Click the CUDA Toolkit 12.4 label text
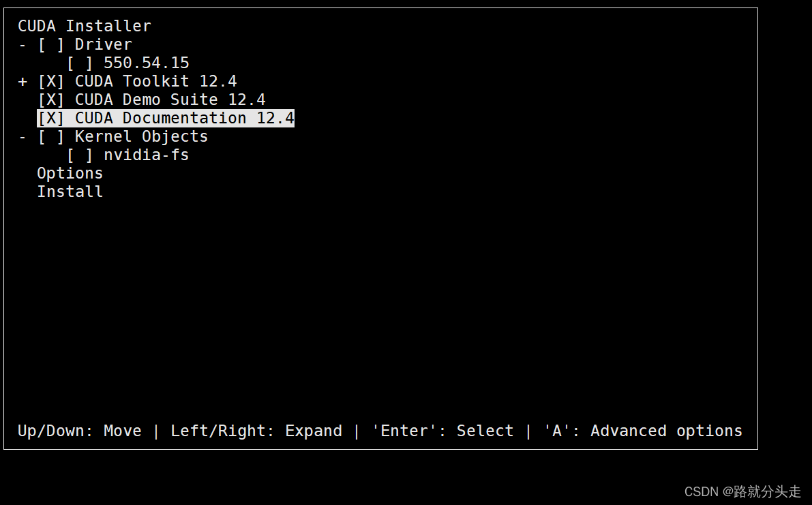Screen dimensions: 812x505 [155, 82]
